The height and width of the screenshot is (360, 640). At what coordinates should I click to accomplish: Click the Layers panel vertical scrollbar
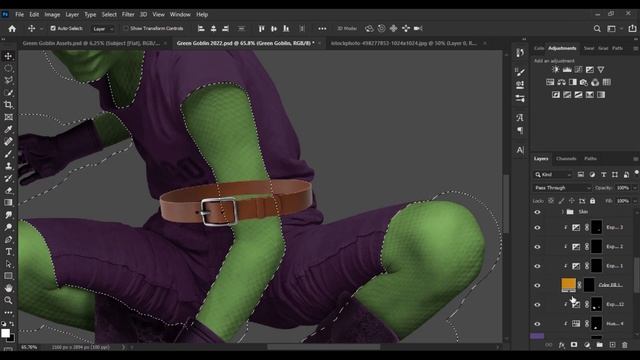(x=637, y=274)
